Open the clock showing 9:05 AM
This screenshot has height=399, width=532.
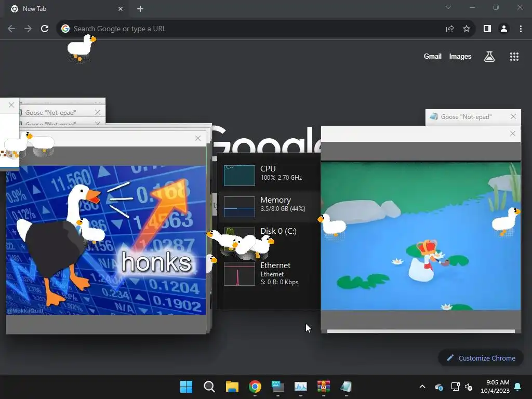(x=495, y=387)
